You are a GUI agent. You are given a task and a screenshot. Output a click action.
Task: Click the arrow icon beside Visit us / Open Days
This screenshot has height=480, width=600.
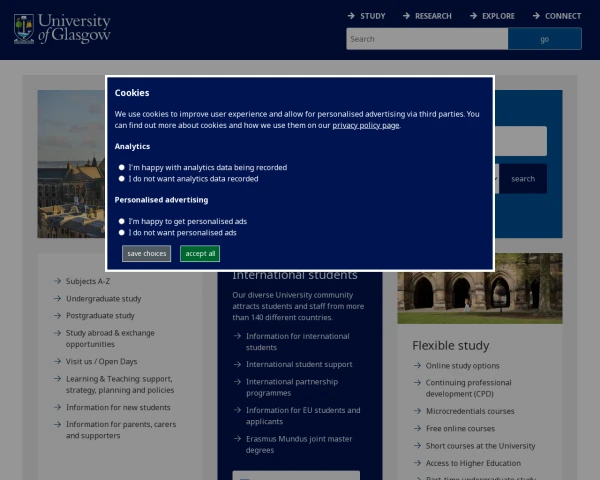57,361
